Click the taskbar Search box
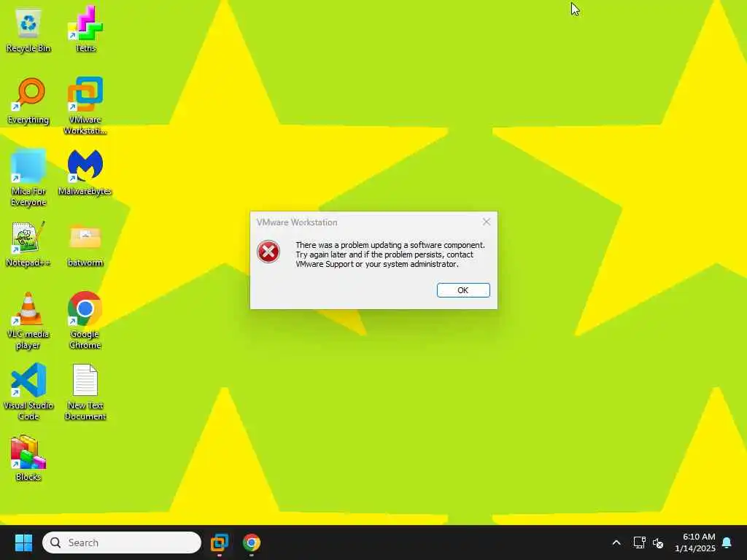This screenshot has width=747, height=560. coord(122,542)
